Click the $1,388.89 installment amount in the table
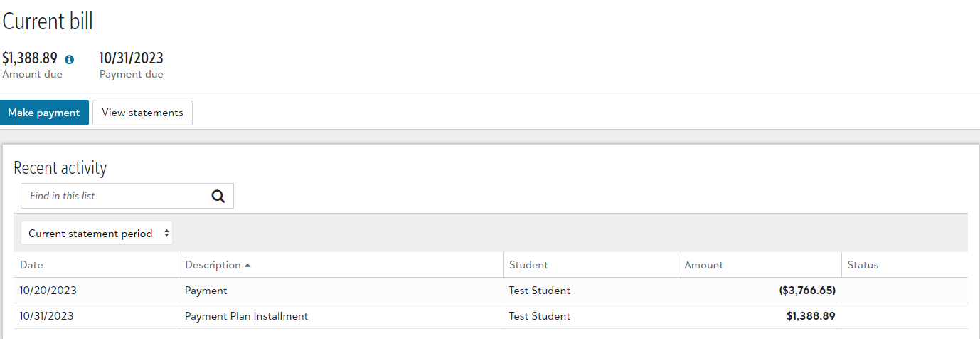 811,316
